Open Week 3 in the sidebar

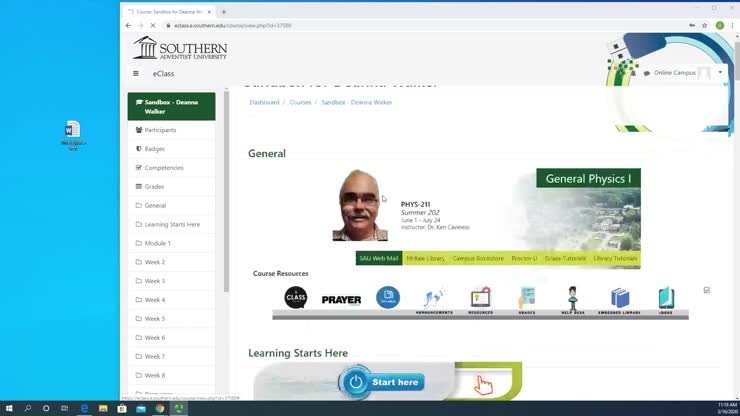pos(171,281)
